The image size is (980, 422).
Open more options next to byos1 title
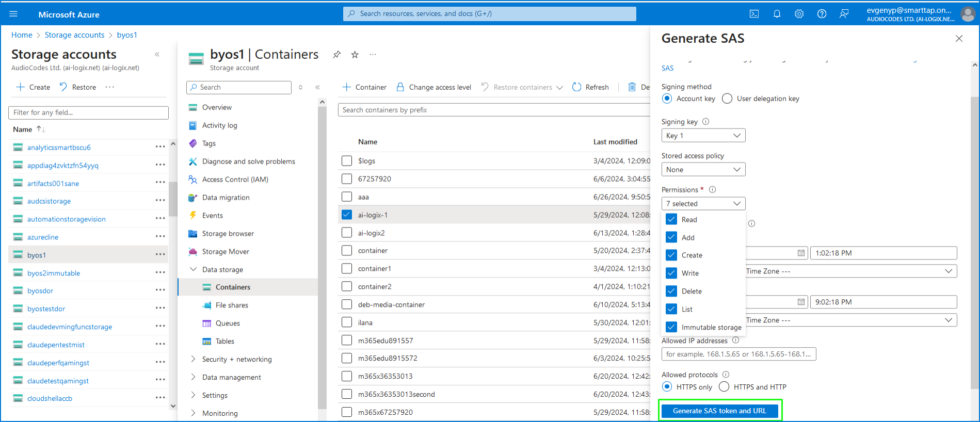point(373,54)
